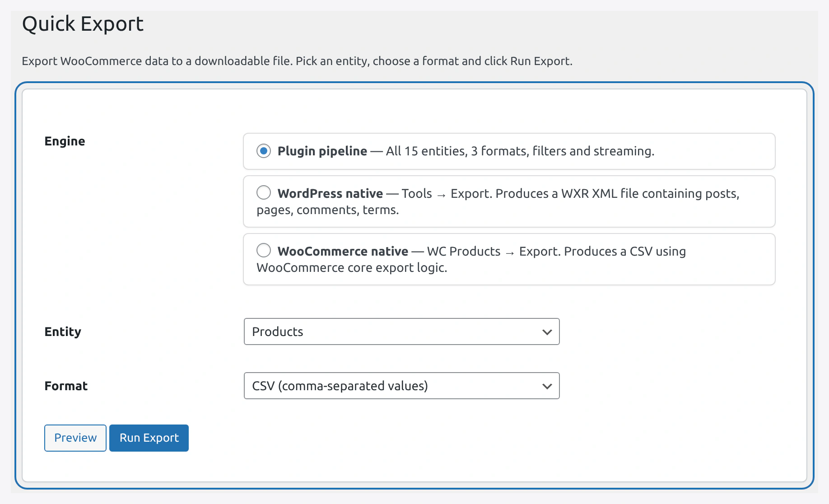Click the WooCommerce native option label text
The height and width of the screenshot is (504, 829).
(343, 251)
